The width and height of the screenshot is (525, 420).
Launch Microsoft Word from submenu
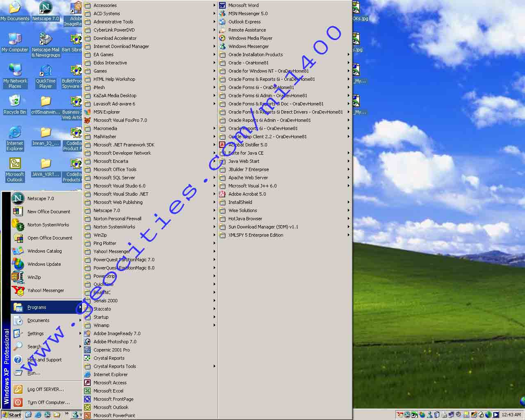pos(285,5)
